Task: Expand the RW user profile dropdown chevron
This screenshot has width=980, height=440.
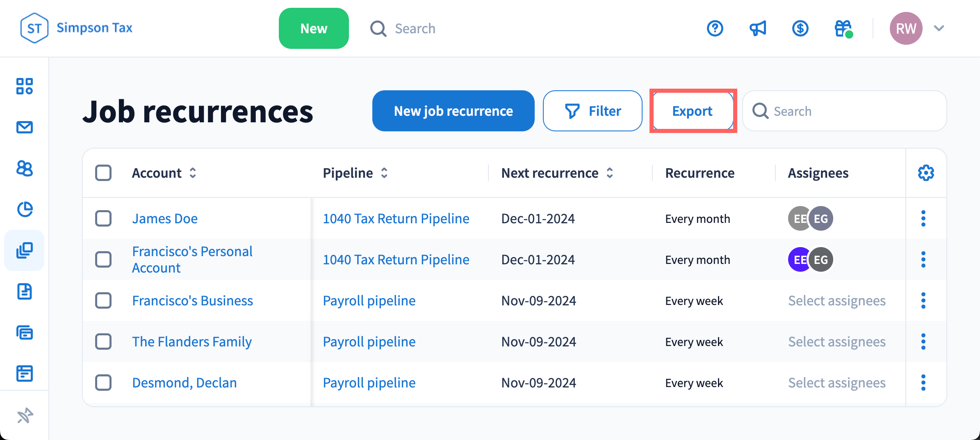Action: [x=939, y=28]
